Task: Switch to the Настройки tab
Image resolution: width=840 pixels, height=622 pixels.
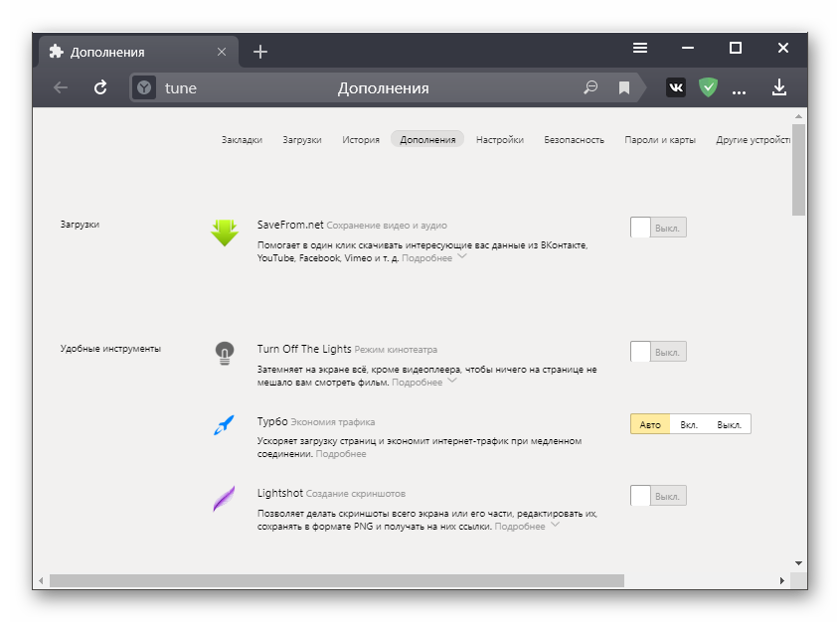Action: coord(499,140)
